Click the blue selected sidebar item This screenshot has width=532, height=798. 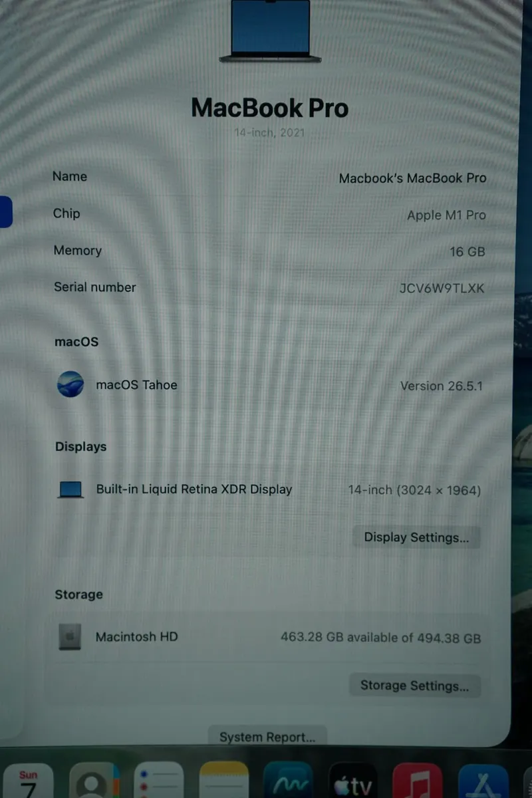pos(5,212)
